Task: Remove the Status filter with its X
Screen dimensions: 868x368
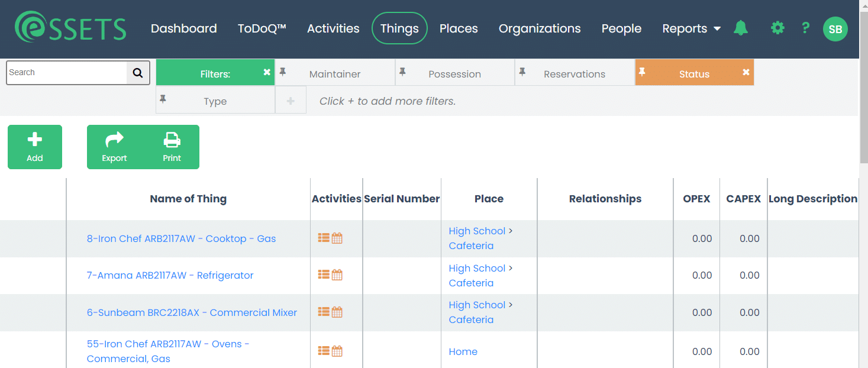Action: (746, 72)
